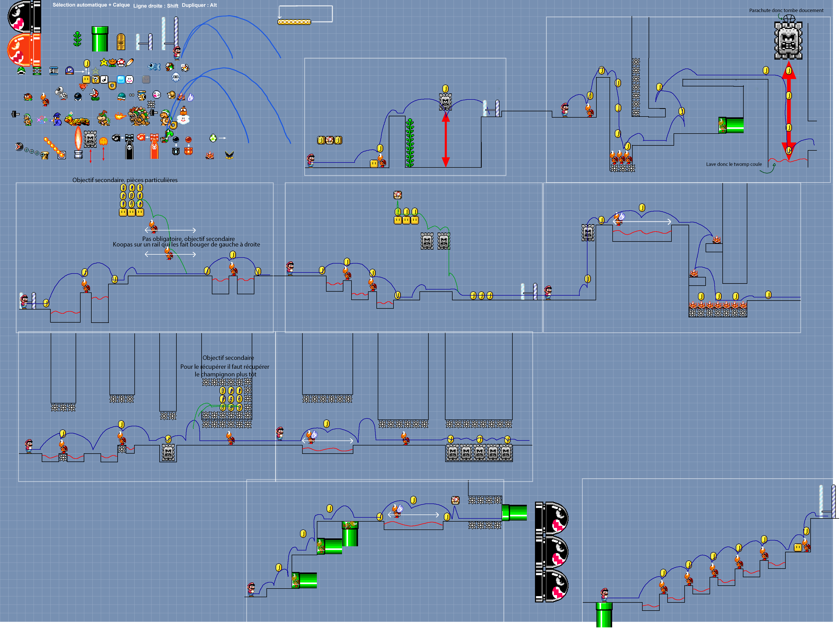Pick the POW block sprite
Screen dimensions: 840x630
coord(54,71)
